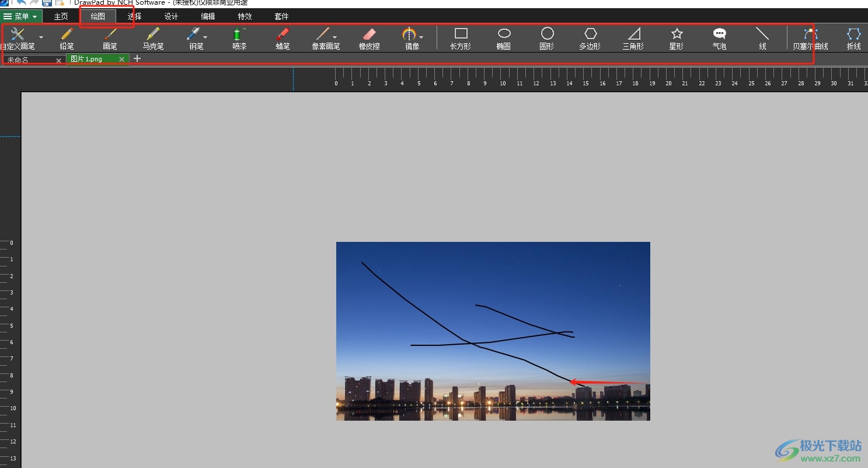Screen dimensions: 868x468
Task: Click the save icon in title bar
Action: pyautogui.click(x=47, y=3)
